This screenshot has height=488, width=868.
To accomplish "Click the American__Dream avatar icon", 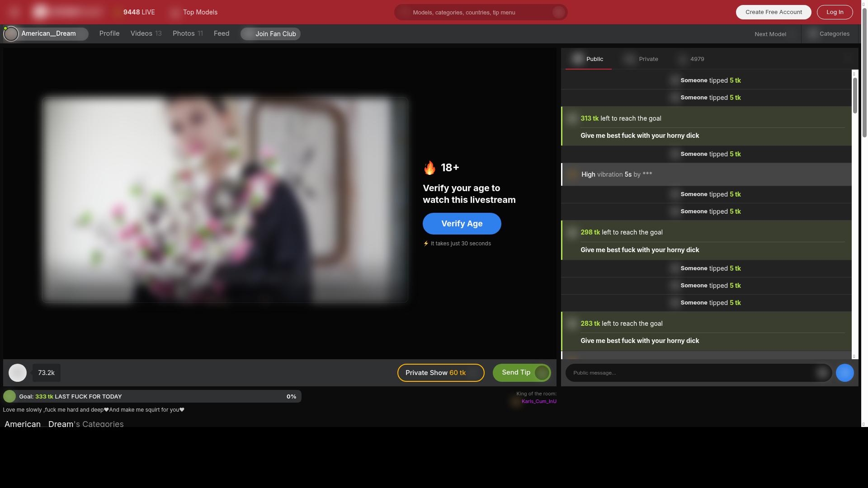I will coord(11,34).
